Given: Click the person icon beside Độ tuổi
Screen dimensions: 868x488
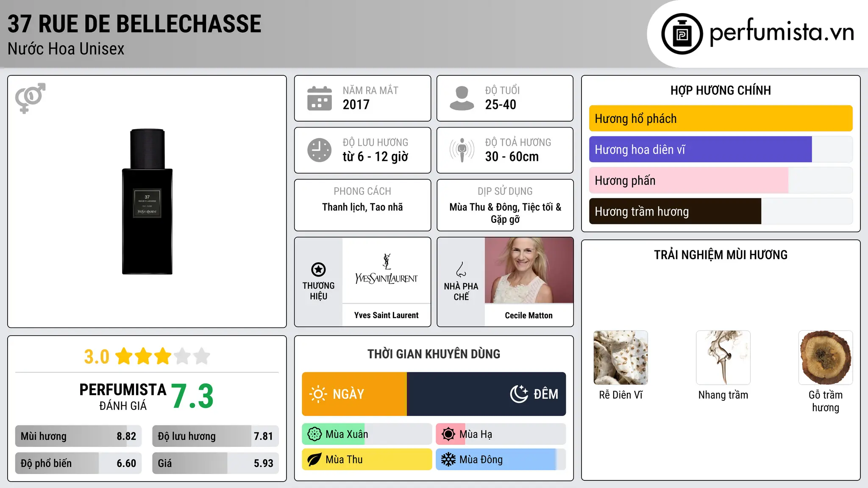Looking at the screenshot, I should click(x=462, y=98).
